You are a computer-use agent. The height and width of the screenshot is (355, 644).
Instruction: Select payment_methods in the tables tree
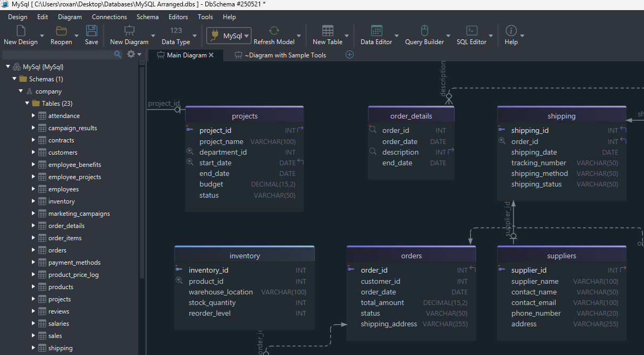click(74, 263)
